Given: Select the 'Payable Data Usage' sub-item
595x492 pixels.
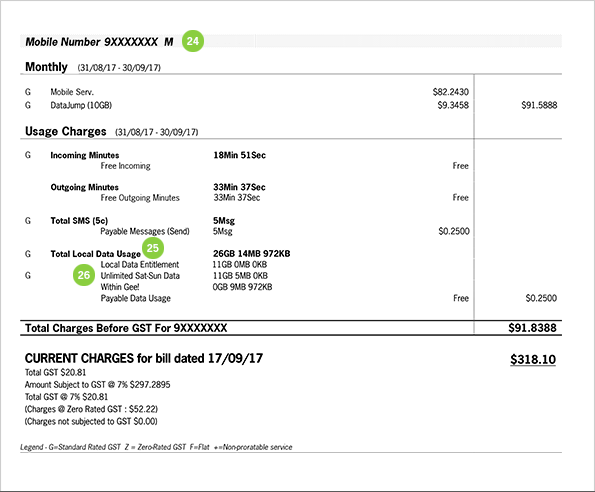Looking at the screenshot, I should 135,299.
